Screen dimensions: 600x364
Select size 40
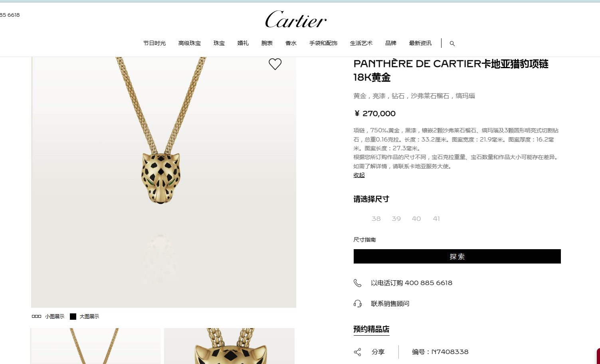(x=416, y=218)
